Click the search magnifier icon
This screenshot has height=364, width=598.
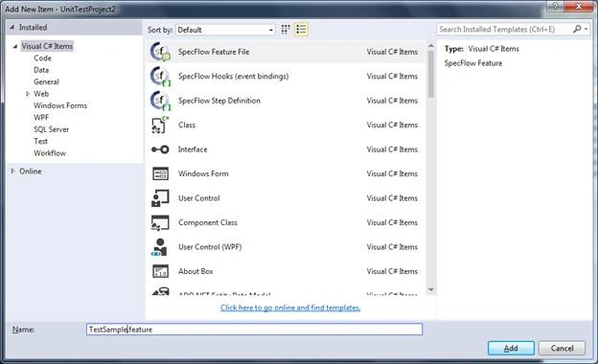click(x=578, y=29)
